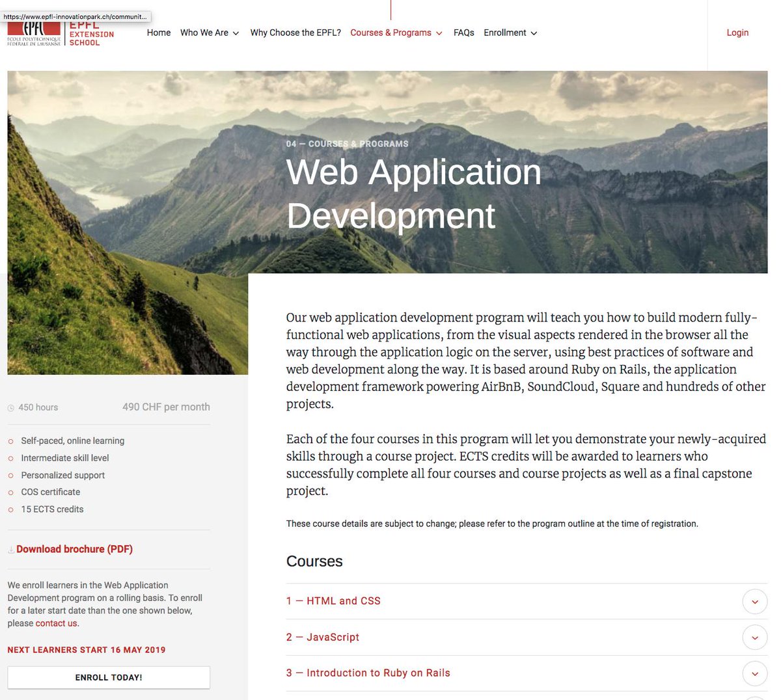Open the Home page
The image size is (781, 700).
[x=159, y=33]
